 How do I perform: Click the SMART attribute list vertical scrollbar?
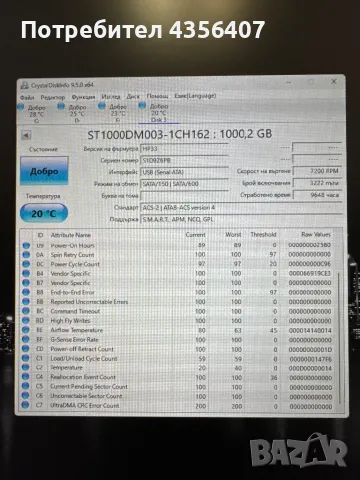[x=339, y=337]
